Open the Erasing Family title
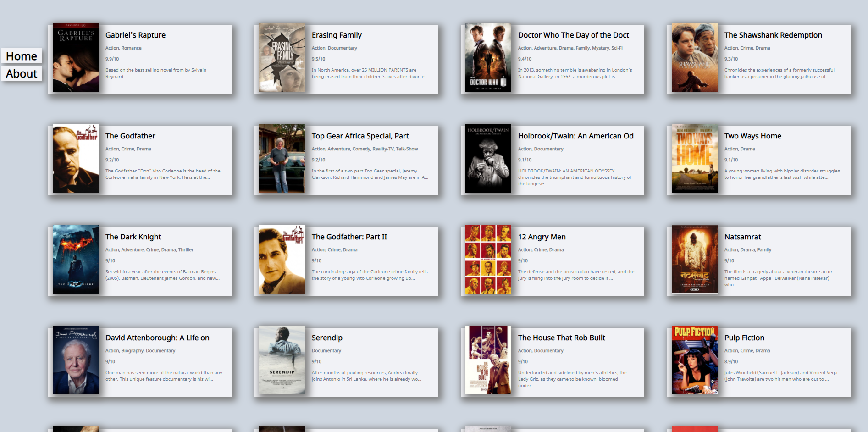Screen dimensions: 868x432 pos(337,35)
